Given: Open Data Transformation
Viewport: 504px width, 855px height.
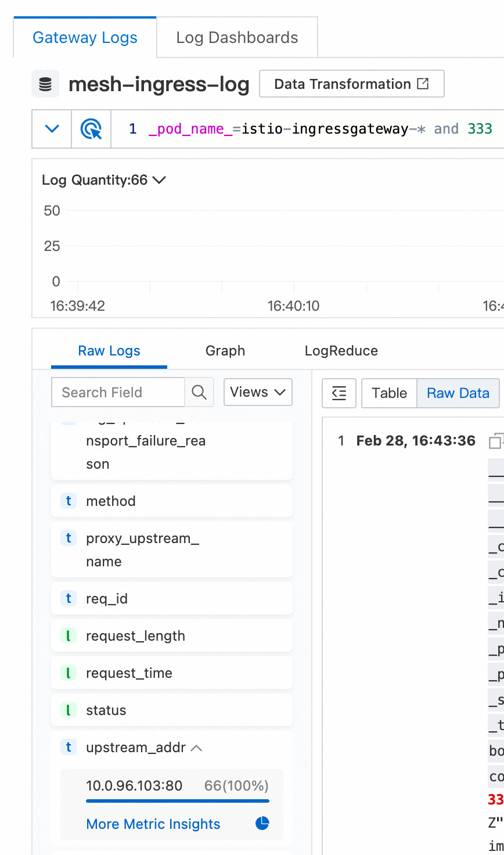Looking at the screenshot, I should pos(352,84).
